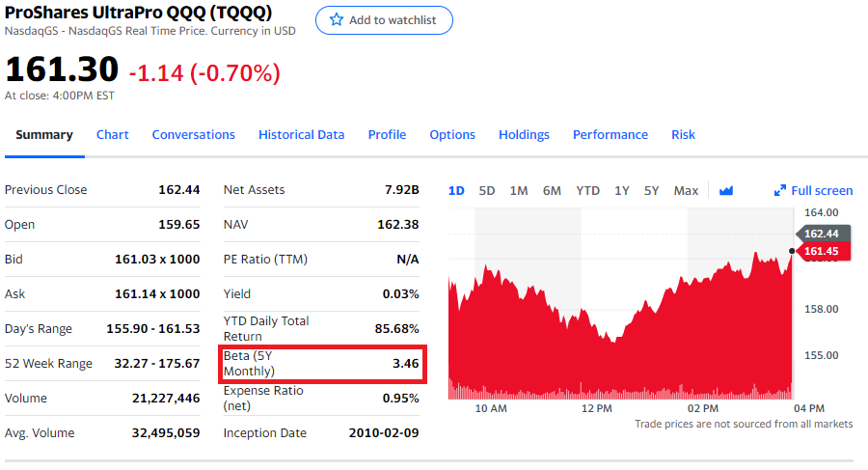Select the YTD chart range
The height and width of the screenshot is (470, 868).
point(588,191)
